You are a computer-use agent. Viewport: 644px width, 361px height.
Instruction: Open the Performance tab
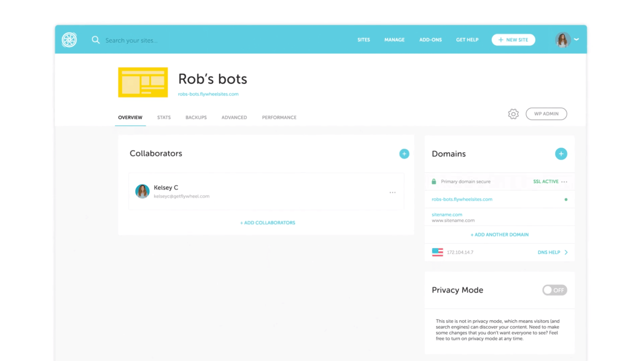279,117
